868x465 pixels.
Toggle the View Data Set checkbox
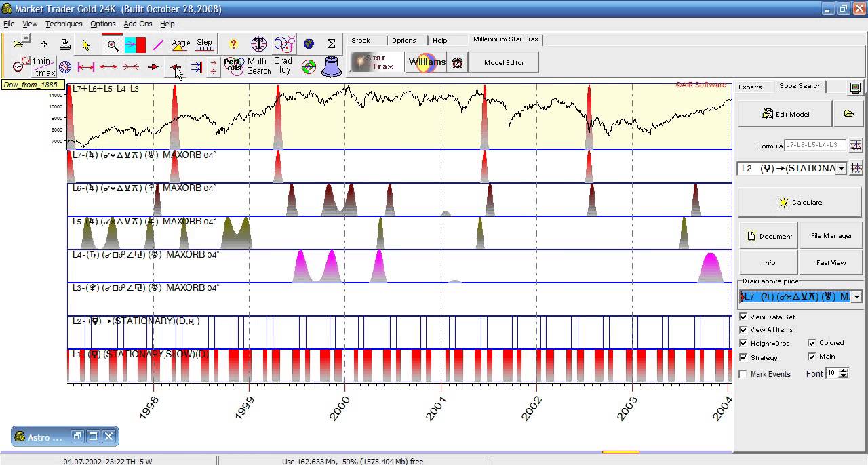coord(743,317)
